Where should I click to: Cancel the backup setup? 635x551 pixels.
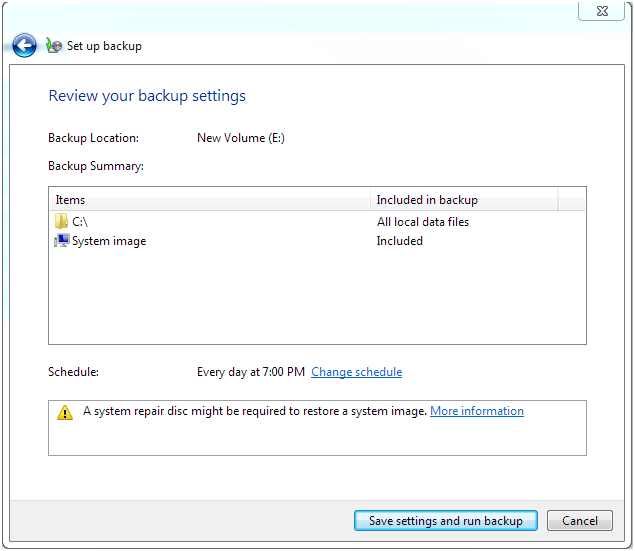coord(580,520)
